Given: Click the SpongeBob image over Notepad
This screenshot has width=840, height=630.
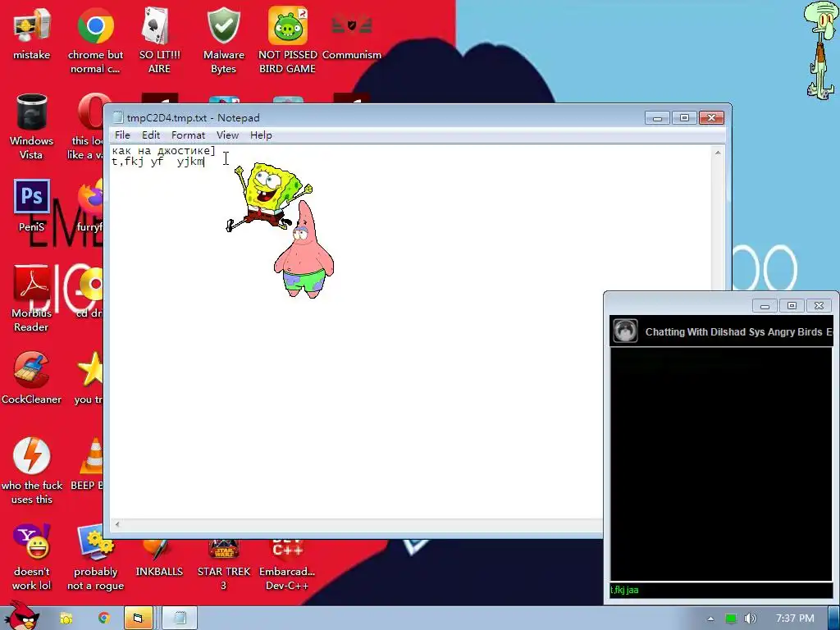Looking at the screenshot, I should [x=268, y=196].
